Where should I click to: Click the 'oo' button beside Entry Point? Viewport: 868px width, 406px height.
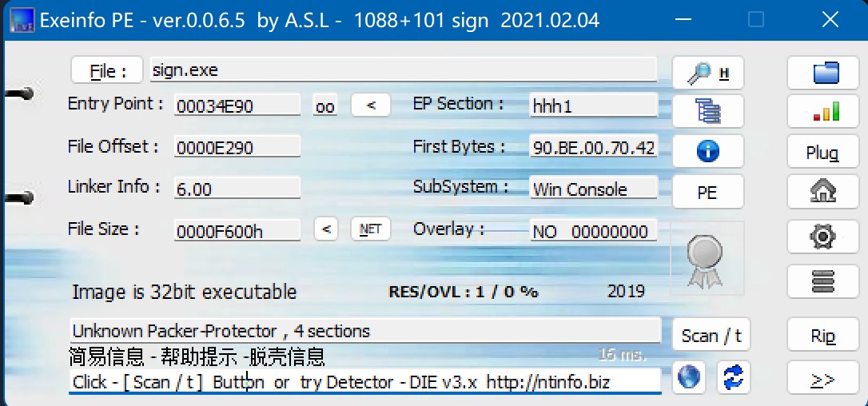coord(325,105)
